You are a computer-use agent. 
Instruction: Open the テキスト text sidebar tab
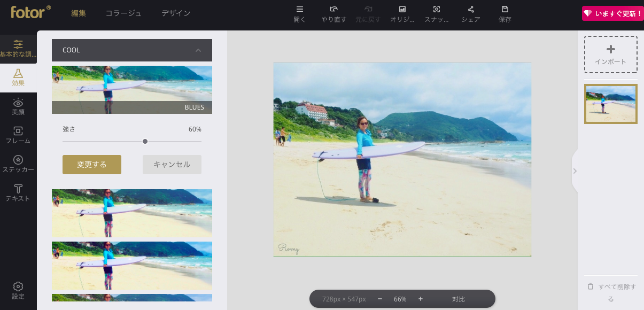point(18,193)
